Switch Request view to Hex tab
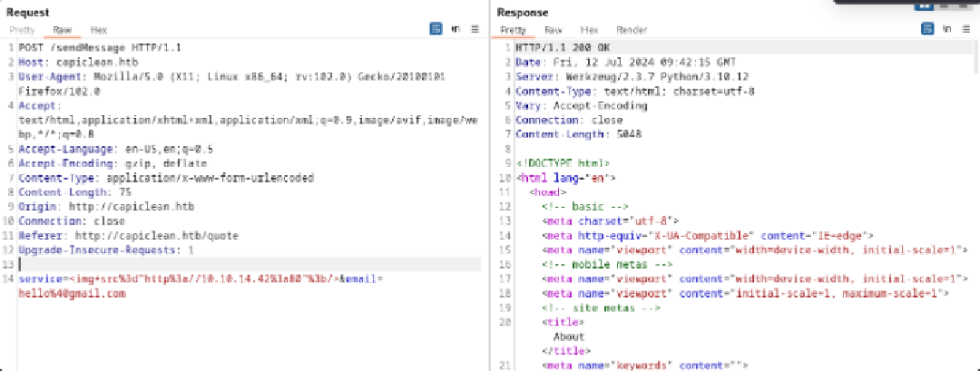980x371 pixels. tap(98, 30)
